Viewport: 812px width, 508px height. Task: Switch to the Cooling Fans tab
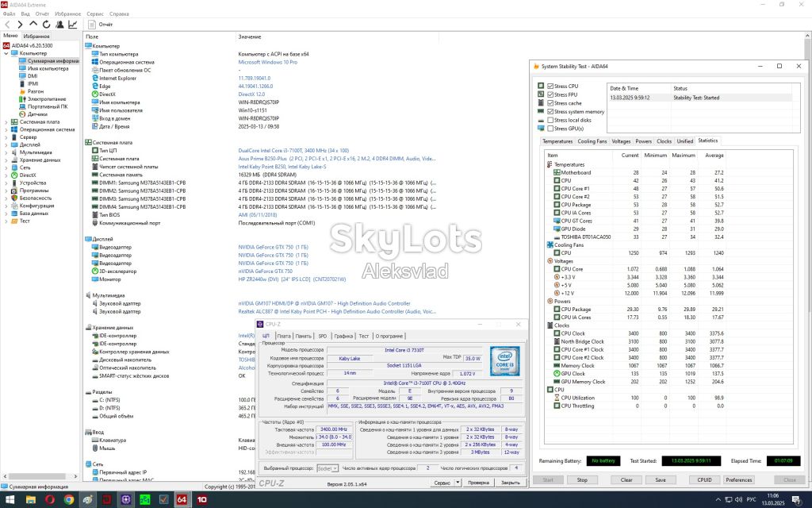click(592, 141)
